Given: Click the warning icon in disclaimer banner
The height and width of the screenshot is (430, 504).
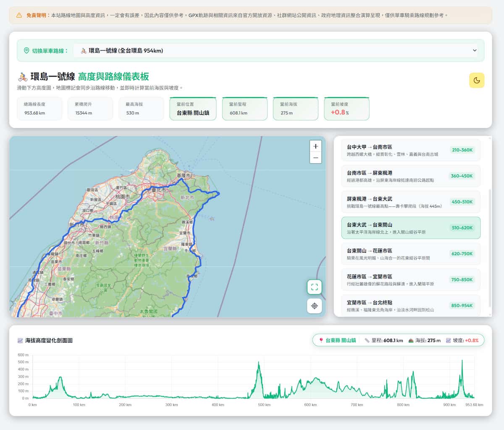Looking at the screenshot, I should tap(19, 15).
